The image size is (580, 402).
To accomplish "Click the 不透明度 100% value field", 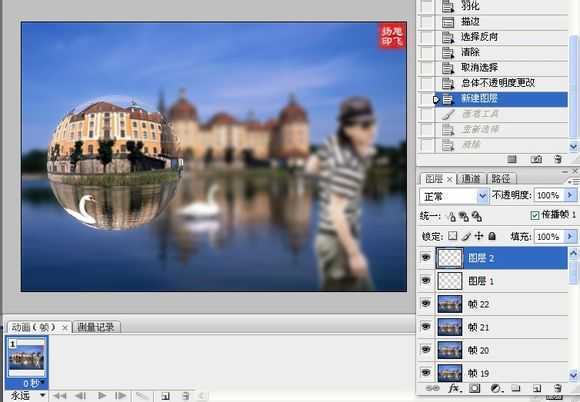I will click(x=549, y=195).
